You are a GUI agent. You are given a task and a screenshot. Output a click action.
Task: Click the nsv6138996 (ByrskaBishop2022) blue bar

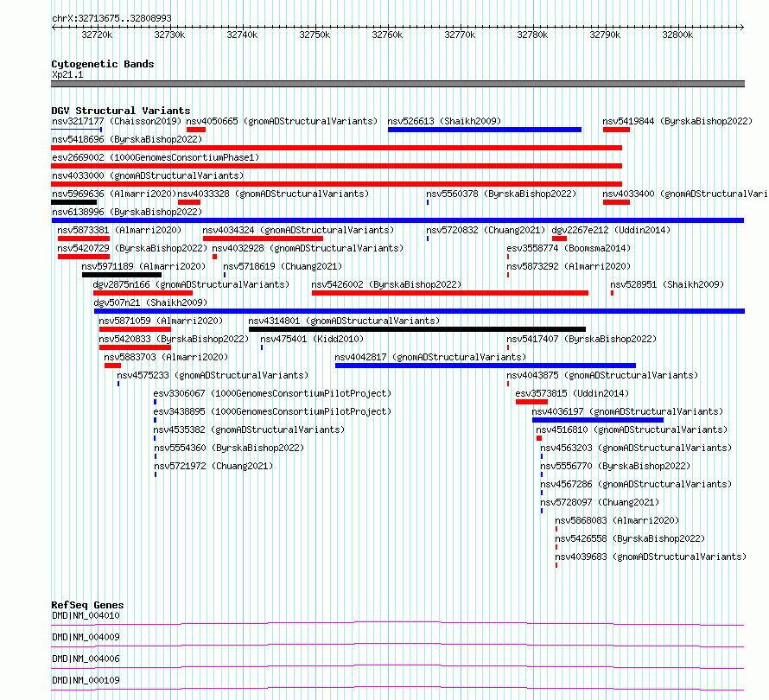pos(397,220)
